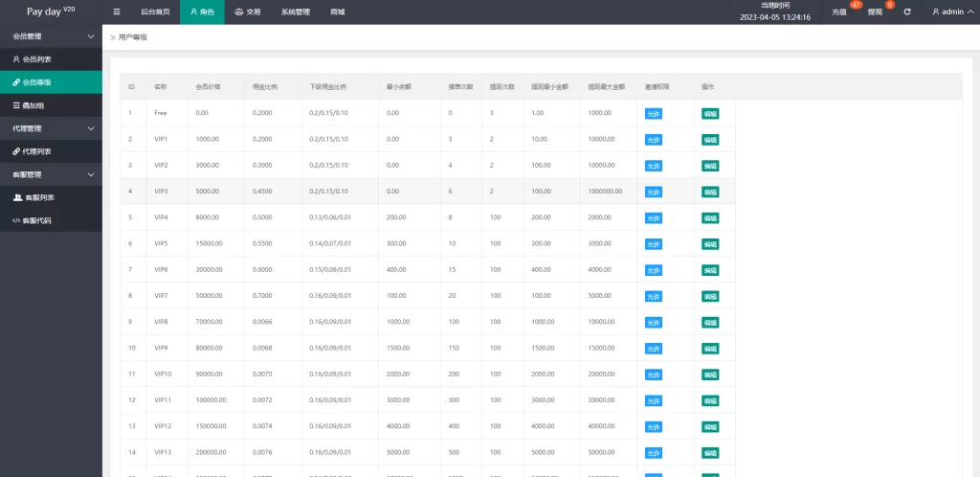
Task: Open the 提现 notifications with badge 0
Action: pyautogui.click(x=876, y=12)
